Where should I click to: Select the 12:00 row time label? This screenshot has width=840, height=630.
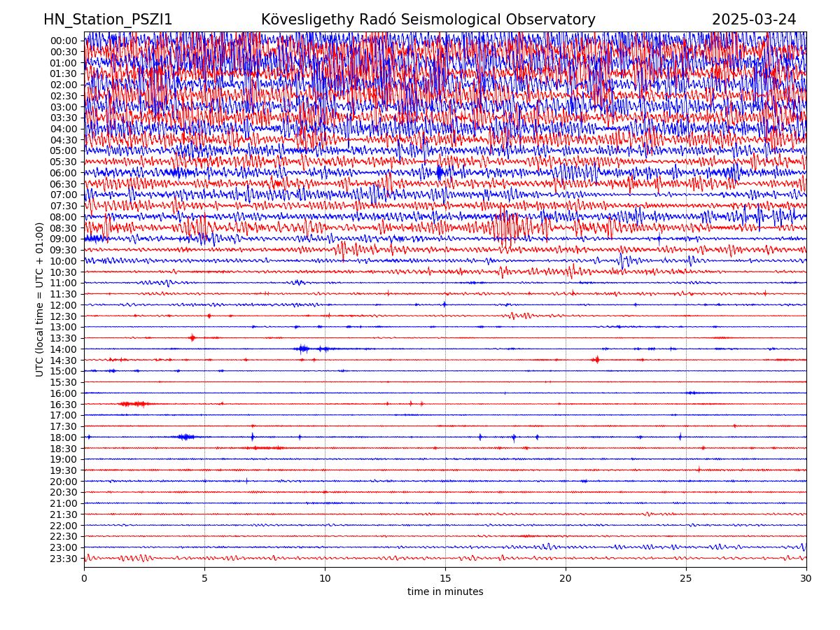[x=63, y=305]
